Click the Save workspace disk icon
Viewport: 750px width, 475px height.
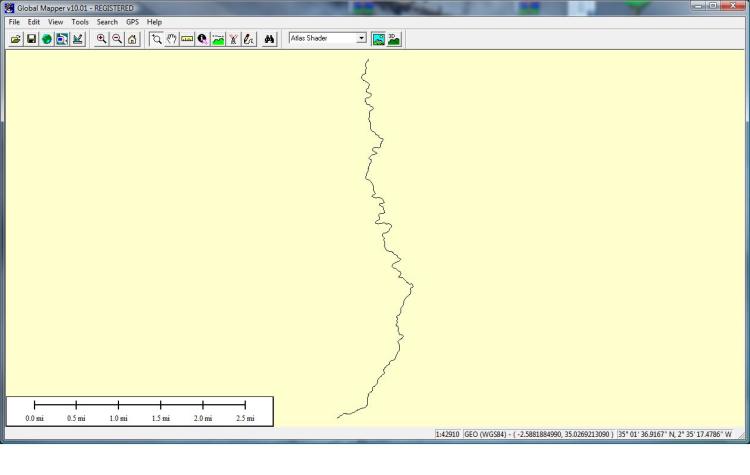[31, 38]
